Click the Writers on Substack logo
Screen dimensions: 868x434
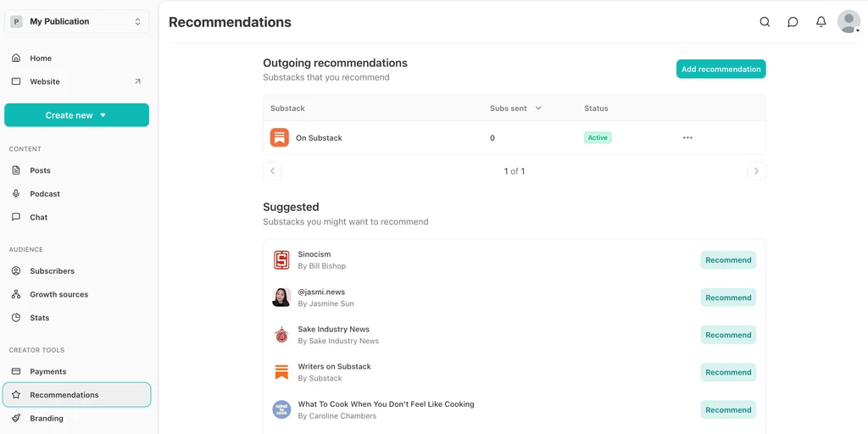[281, 372]
